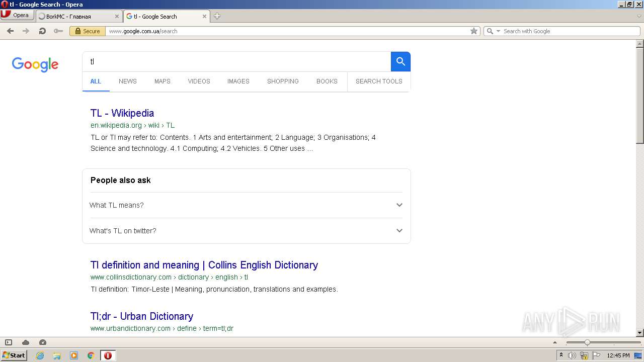The image size is (644, 362).
Task: Open Windows Media Player taskbar icon
Action: (74, 355)
